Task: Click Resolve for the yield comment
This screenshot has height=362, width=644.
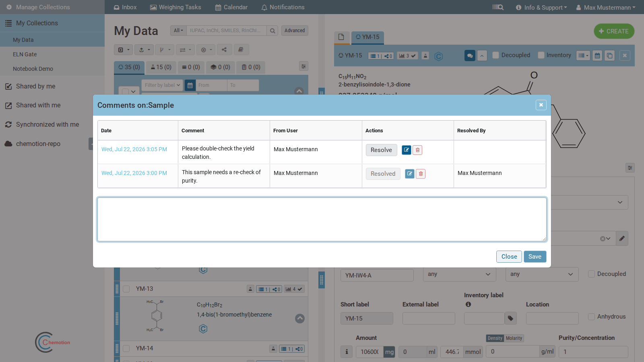Action: point(381,150)
